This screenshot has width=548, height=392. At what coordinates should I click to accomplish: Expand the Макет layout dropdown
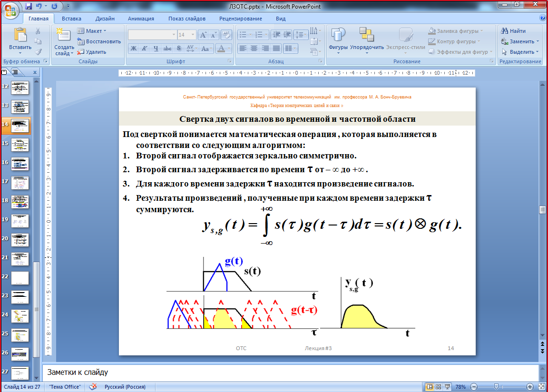click(x=93, y=31)
